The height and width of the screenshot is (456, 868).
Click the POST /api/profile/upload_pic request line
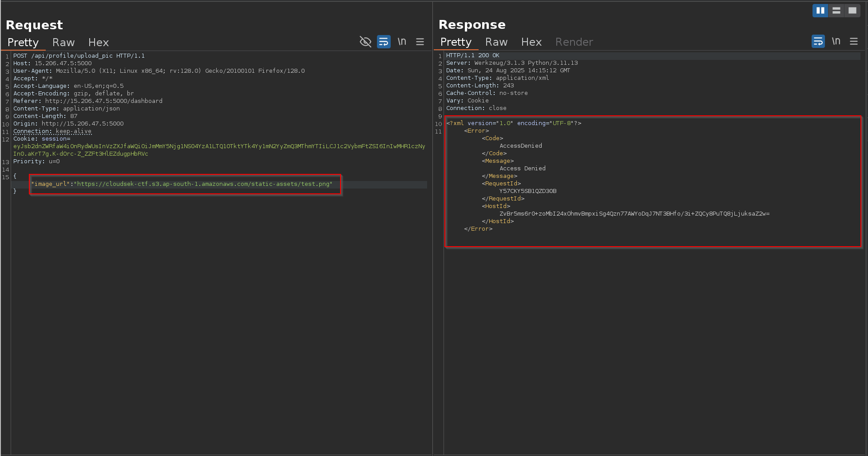79,56
